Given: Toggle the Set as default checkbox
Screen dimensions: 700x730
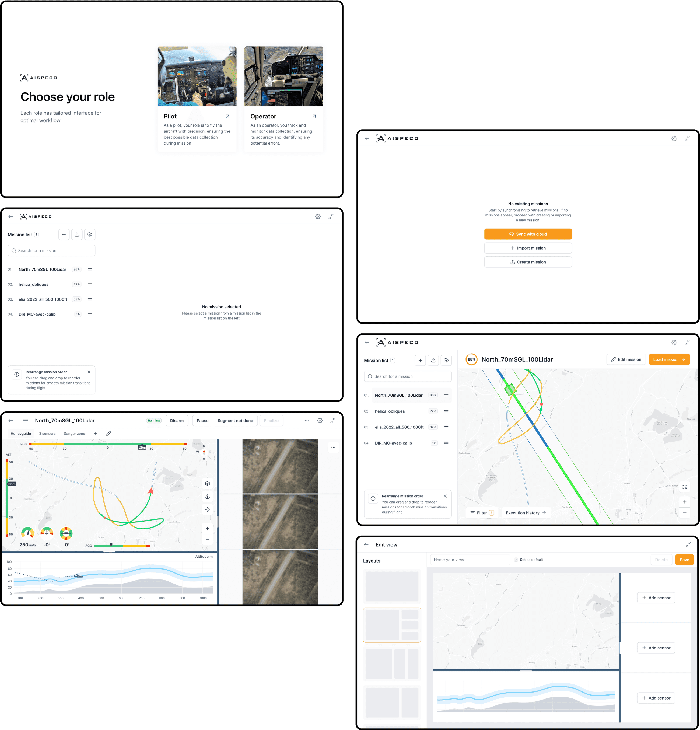Looking at the screenshot, I should pos(516,560).
